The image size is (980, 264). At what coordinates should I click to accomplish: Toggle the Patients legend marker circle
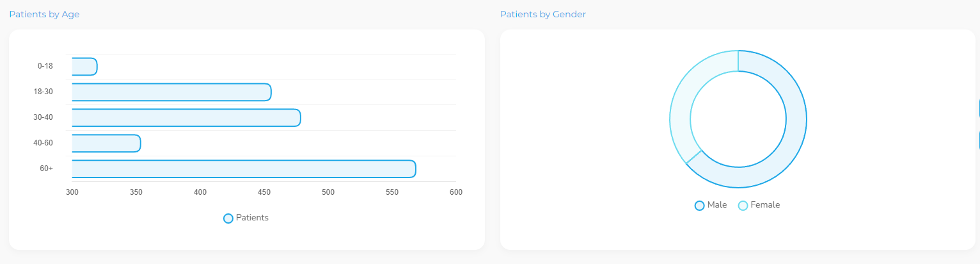pyautogui.click(x=228, y=219)
